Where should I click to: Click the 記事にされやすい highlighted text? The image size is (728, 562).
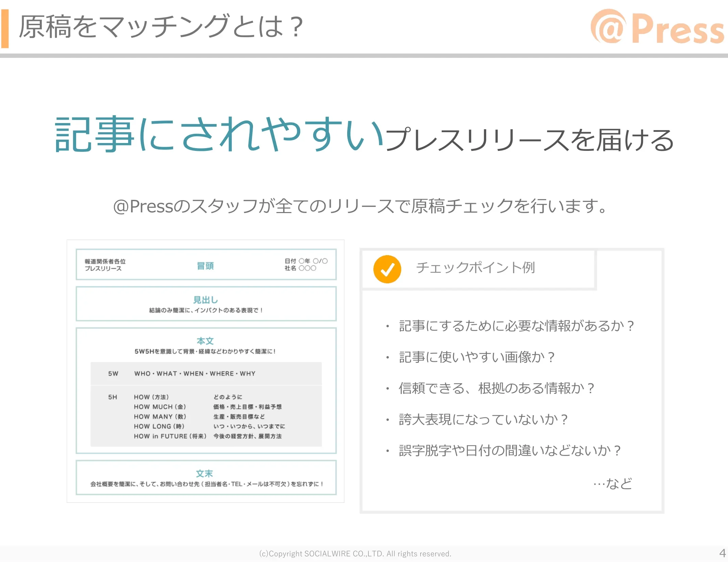click(218, 136)
